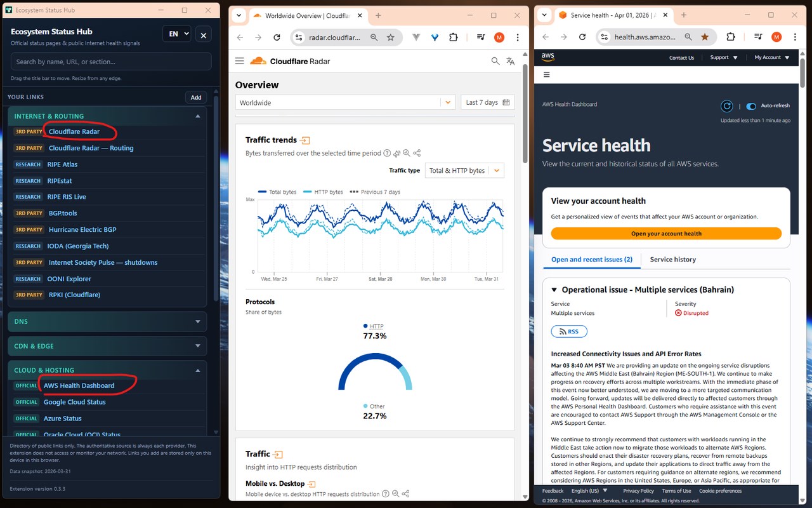812x508 pixels.
Task: Open the AWS Support dropdown menu
Action: (x=724, y=57)
